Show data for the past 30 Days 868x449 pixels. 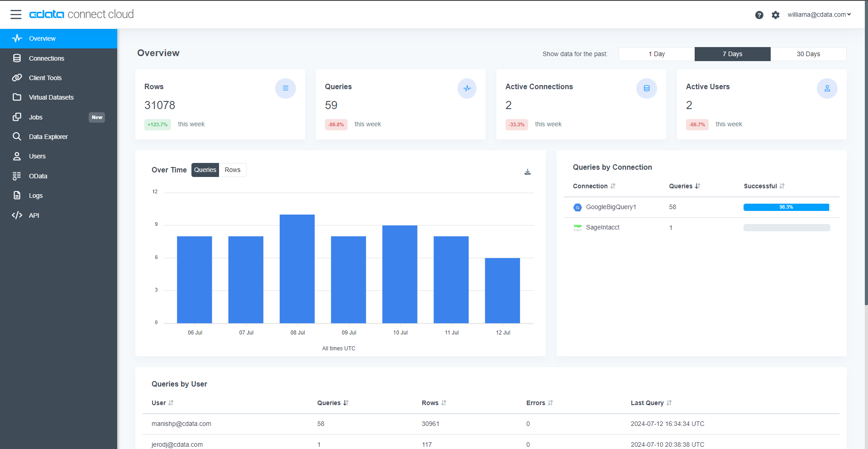point(808,54)
